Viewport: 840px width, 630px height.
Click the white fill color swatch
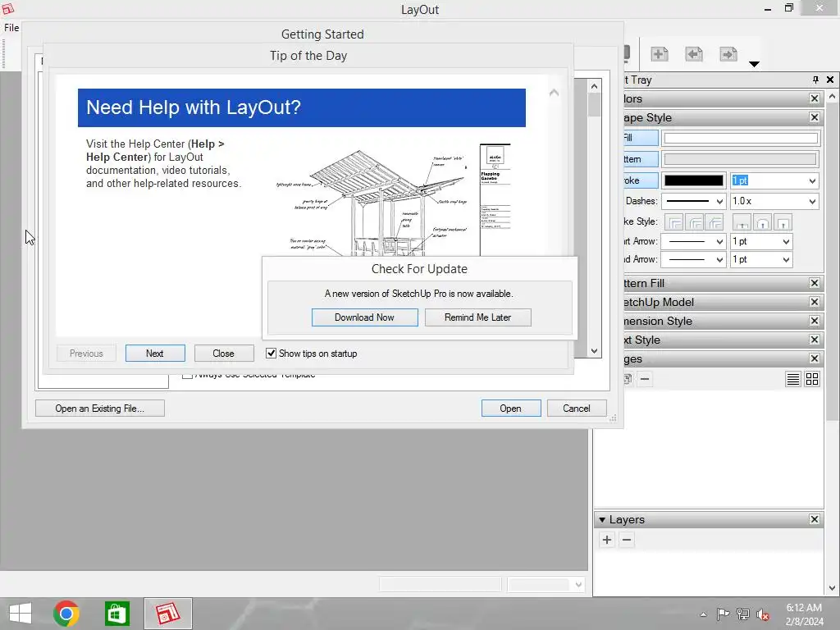coord(741,138)
